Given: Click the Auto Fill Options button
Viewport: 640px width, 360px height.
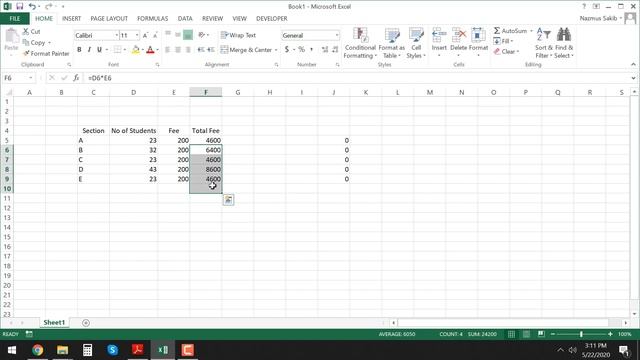Looking at the screenshot, I should pyautogui.click(x=228, y=200).
